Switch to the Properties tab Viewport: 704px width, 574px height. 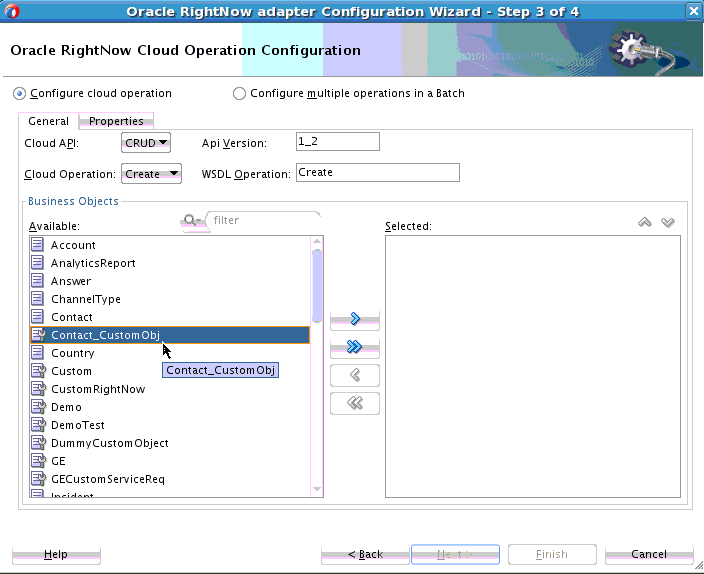pos(116,121)
